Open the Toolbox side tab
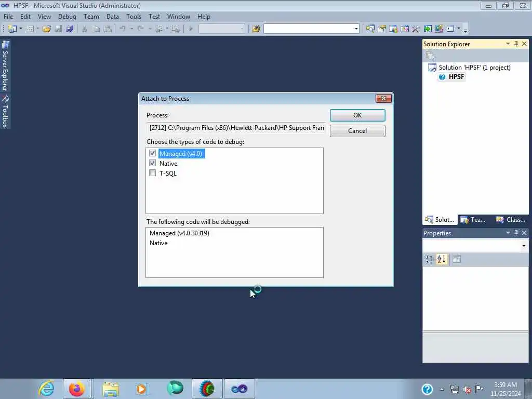 pos(5,111)
